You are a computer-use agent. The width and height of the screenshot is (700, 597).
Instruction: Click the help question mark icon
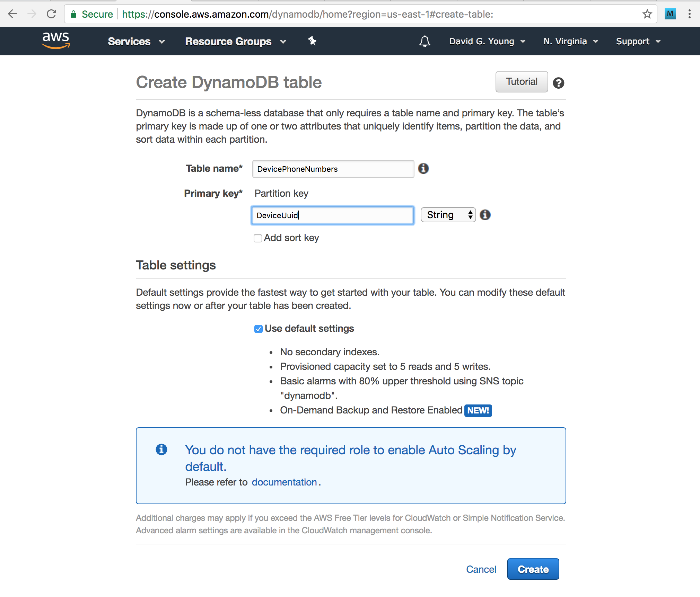pos(558,83)
